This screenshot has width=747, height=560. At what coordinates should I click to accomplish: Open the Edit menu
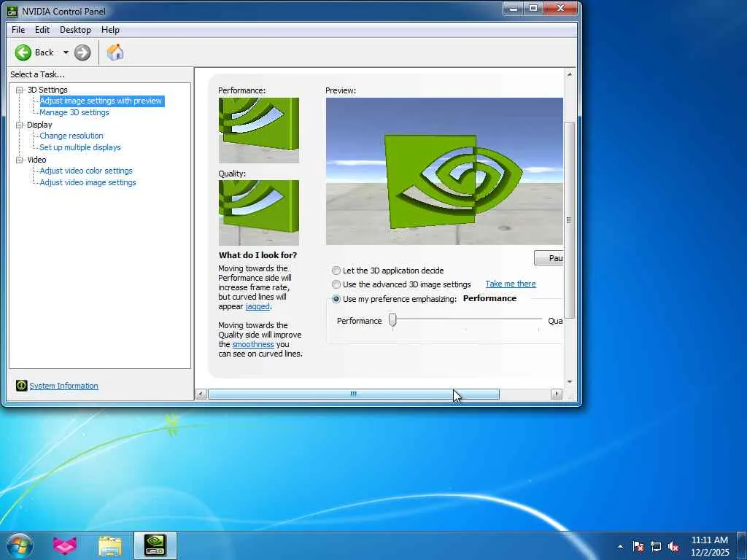point(42,29)
